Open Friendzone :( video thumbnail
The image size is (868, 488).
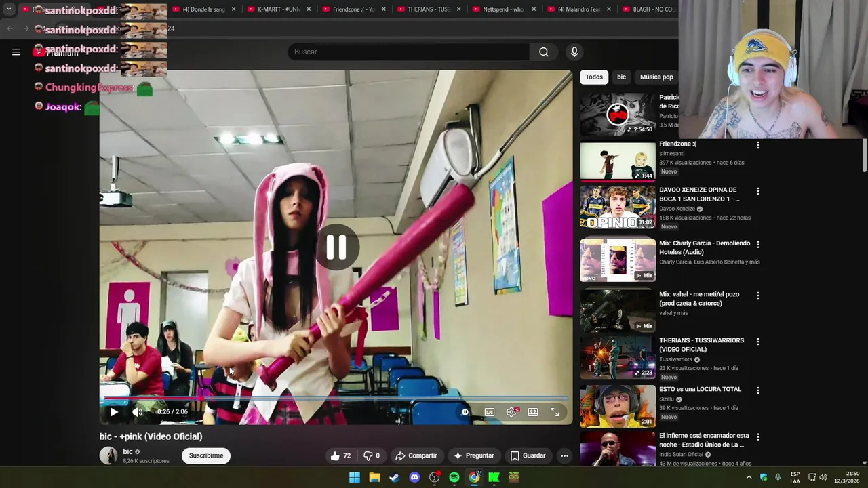[618, 161]
